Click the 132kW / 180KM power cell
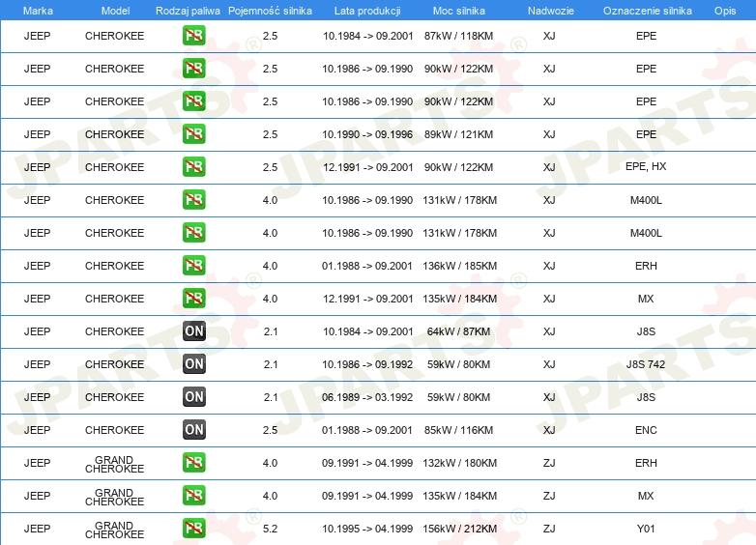Viewport: 756px width, 545px height. [459, 463]
